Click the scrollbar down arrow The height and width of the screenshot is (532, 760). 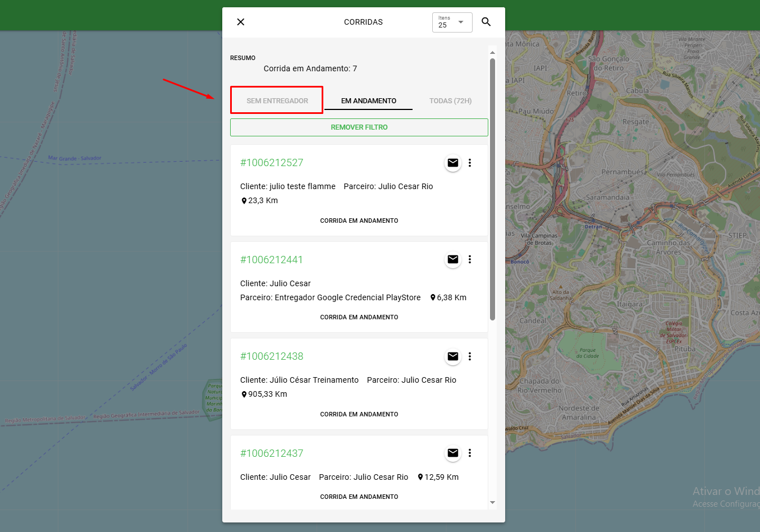(492, 502)
